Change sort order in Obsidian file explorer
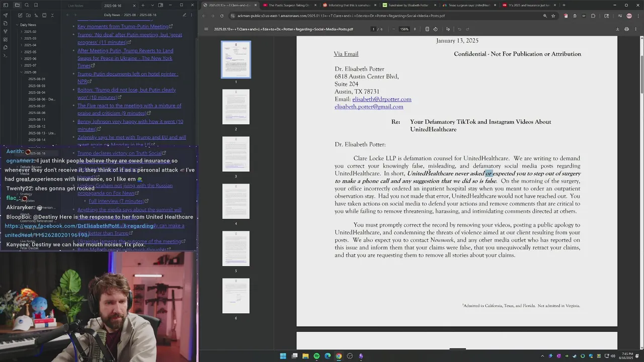Screen dimensions: 644x362 coord(36,15)
